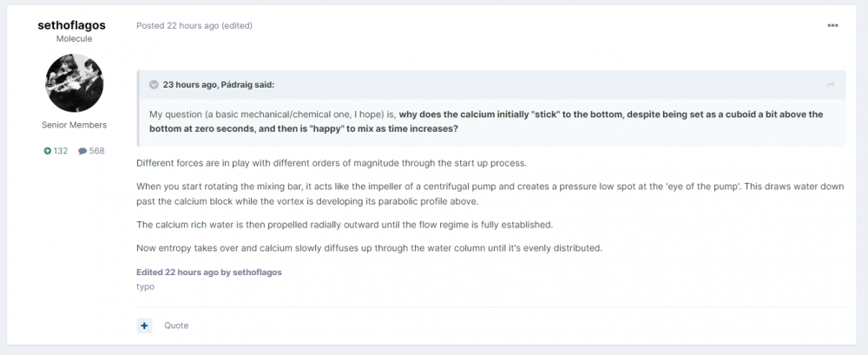Click sethoflagos in the "Edited 22 hours ago" line

click(x=258, y=272)
